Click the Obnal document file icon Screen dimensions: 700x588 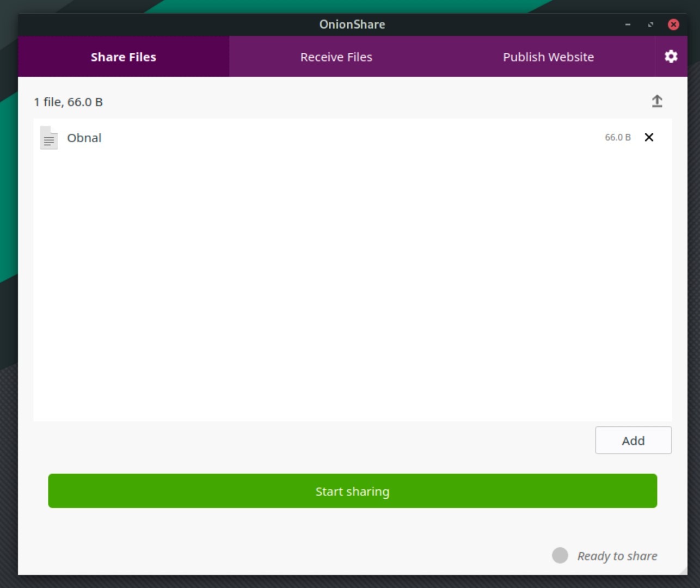[49, 138]
